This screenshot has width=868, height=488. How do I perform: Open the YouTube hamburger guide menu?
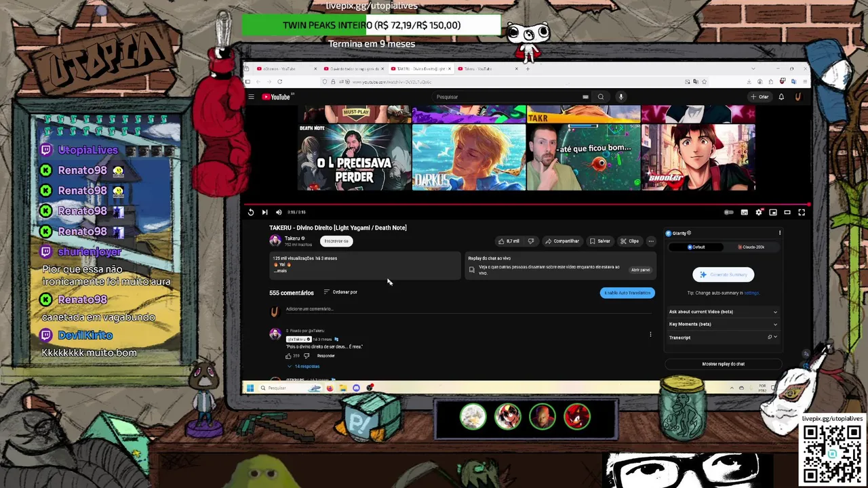pyautogui.click(x=251, y=97)
